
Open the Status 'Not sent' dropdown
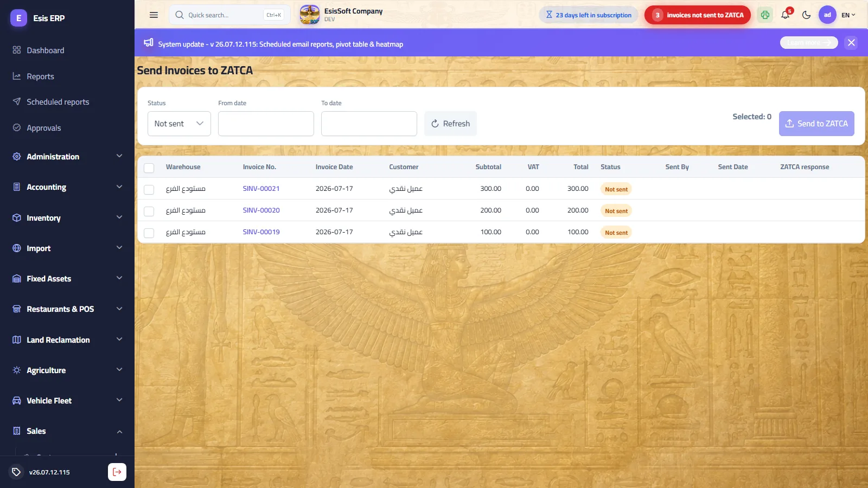[x=179, y=124]
